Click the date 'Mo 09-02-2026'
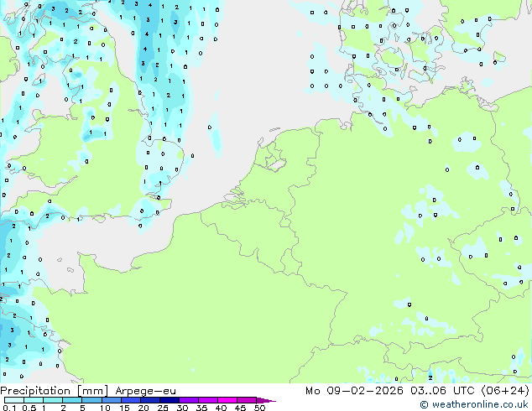This screenshot has height=411, width=532. [x=355, y=391]
